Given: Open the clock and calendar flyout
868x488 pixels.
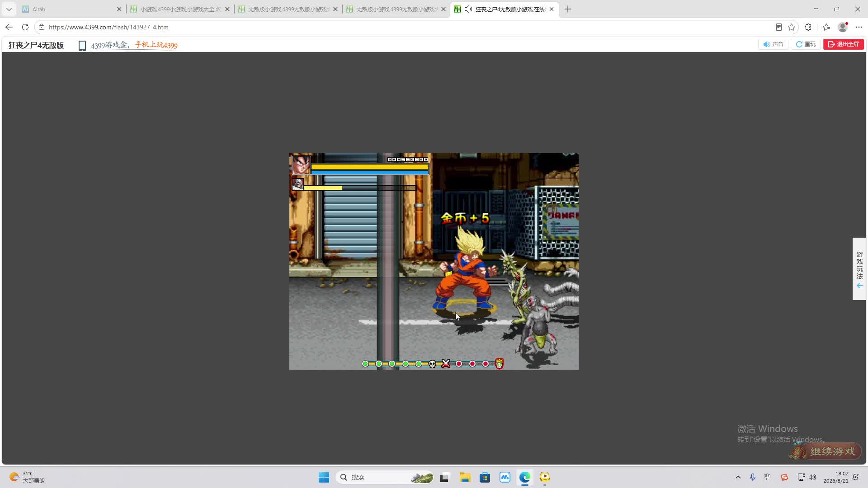Looking at the screenshot, I should click(836, 477).
